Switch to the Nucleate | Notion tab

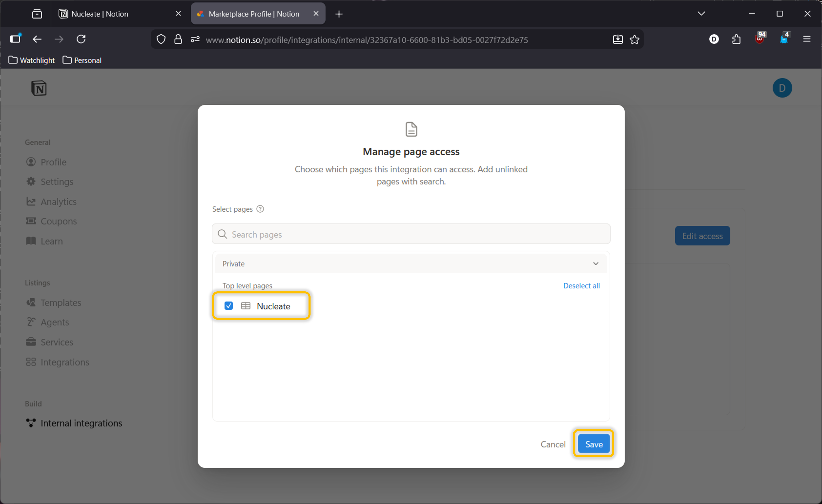point(100,14)
